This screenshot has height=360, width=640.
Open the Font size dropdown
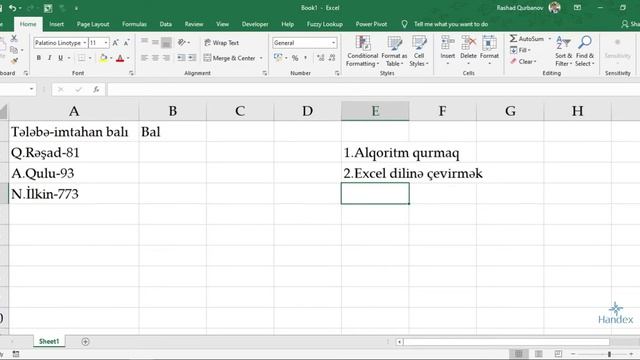click(106, 42)
